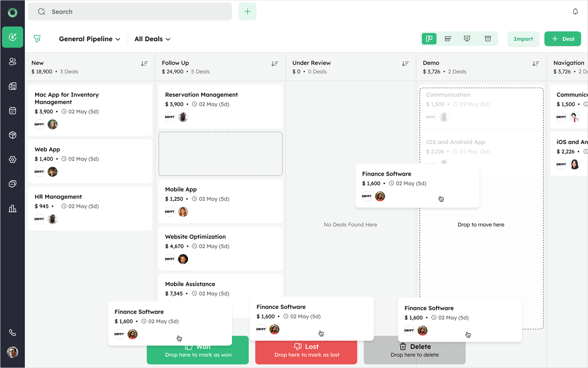Open sort options for Follow Up column
The height and width of the screenshot is (368, 588).
[x=275, y=64]
